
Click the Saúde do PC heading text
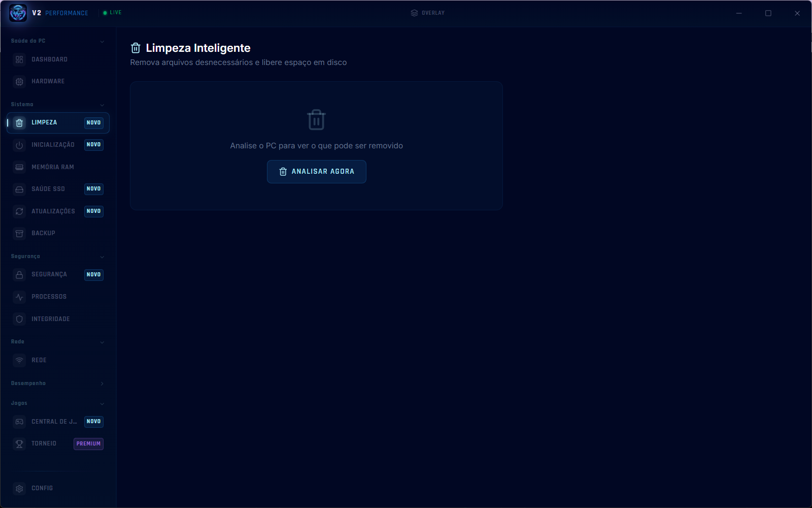click(28, 41)
